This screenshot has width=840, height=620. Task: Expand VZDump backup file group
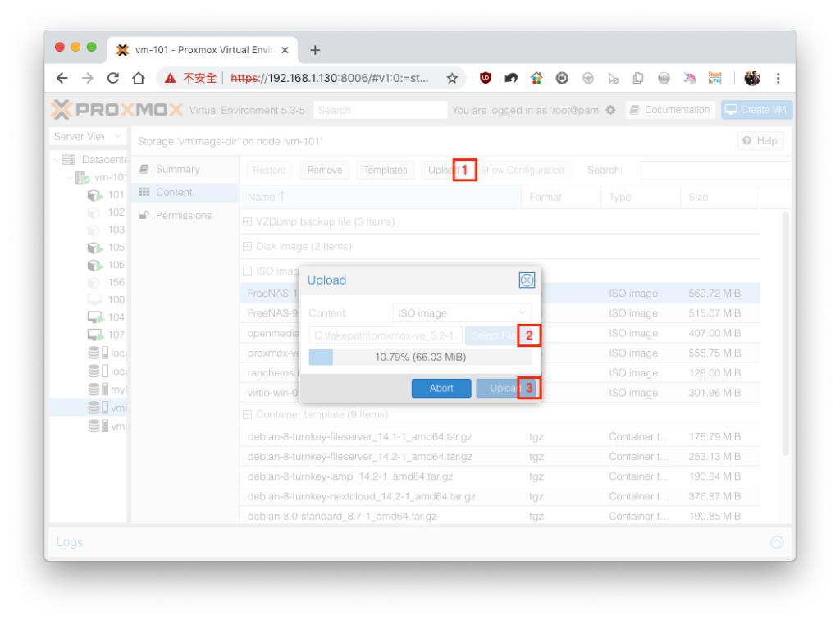[247, 221]
